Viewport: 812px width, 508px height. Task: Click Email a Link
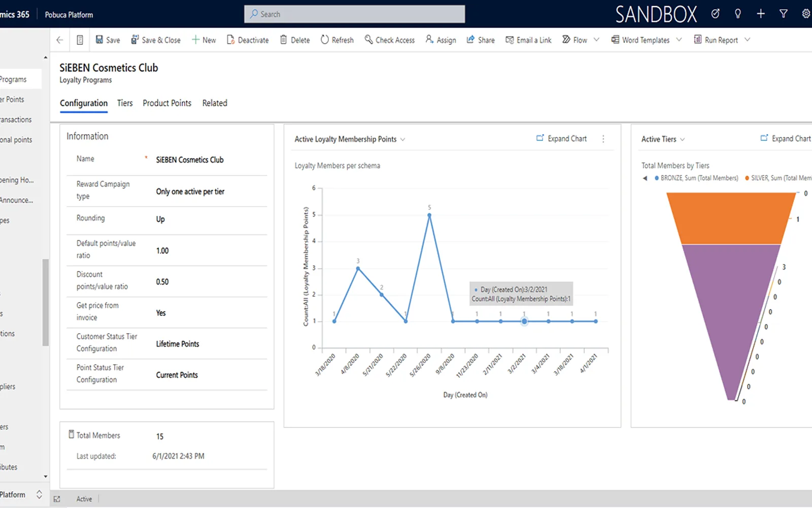coord(528,40)
